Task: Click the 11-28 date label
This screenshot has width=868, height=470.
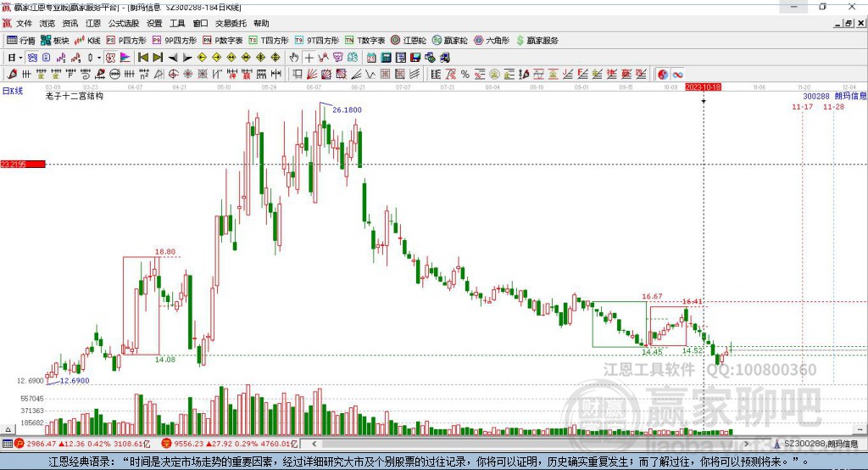Action: coord(834,107)
